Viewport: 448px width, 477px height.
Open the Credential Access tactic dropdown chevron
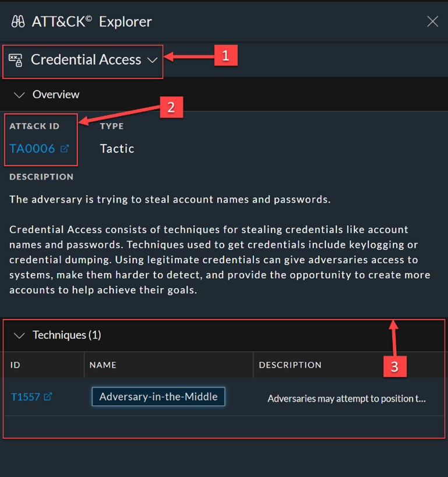153,60
